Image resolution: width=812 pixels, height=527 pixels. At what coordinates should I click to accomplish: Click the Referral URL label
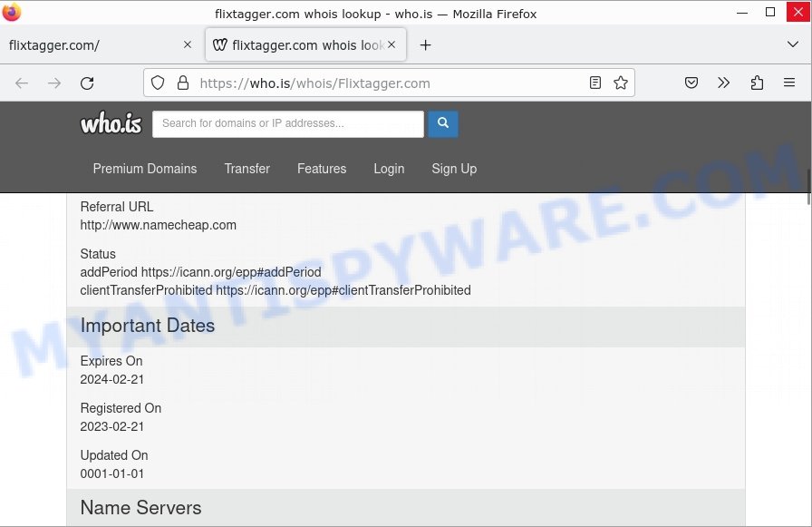[117, 207]
